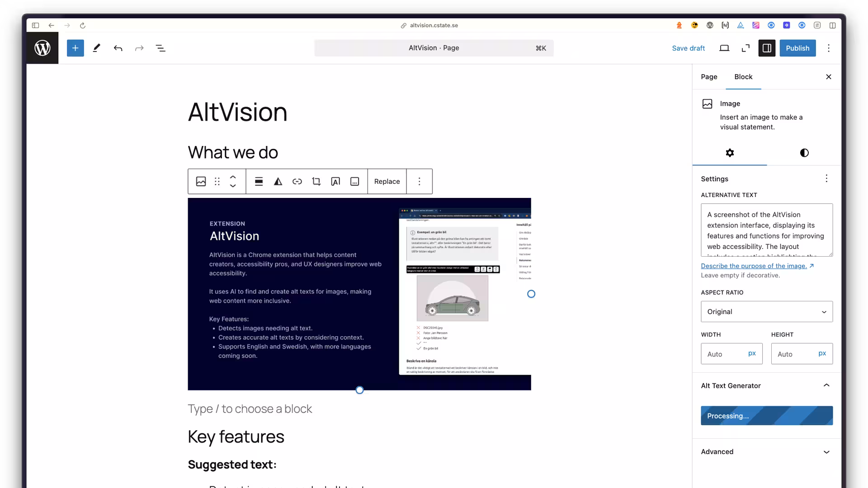
Task: Select the AltVision extension image
Action: (x=359, y=294)
